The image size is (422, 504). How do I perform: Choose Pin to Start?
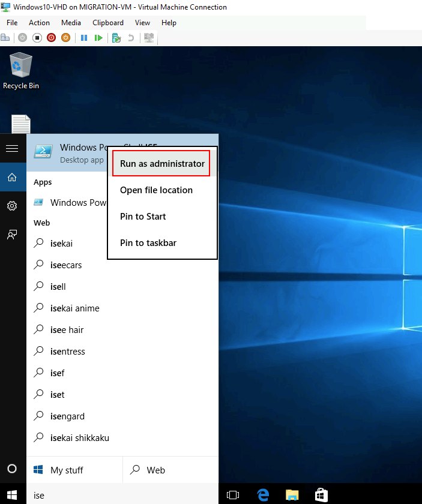162,217
